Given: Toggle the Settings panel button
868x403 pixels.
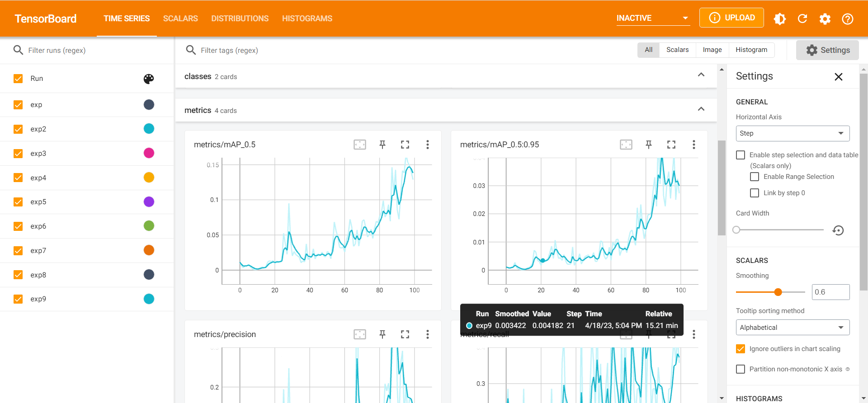Looking at the screenshot, I should [x=827, y=50].
